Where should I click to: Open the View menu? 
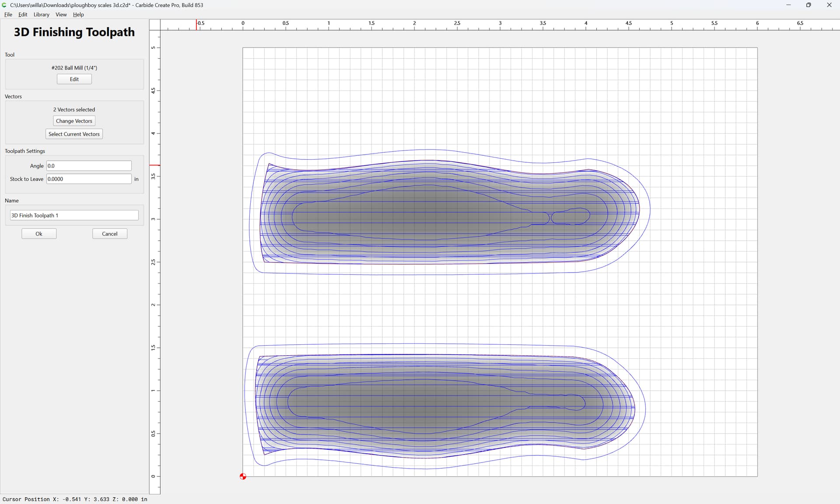click(61, 14)
